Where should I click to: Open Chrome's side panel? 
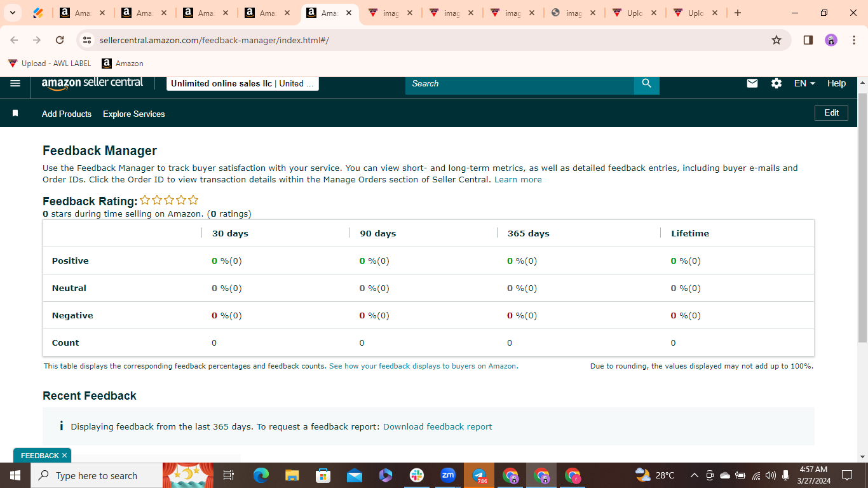808,40
